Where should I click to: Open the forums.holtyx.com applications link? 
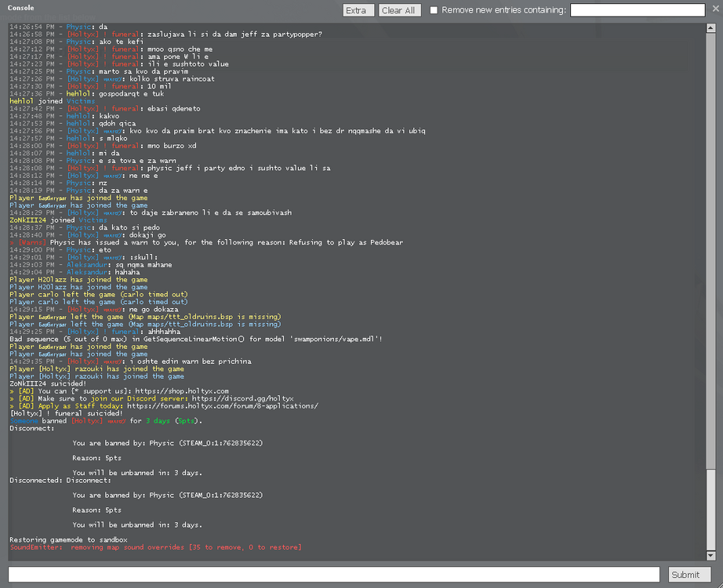click(223, 406)
